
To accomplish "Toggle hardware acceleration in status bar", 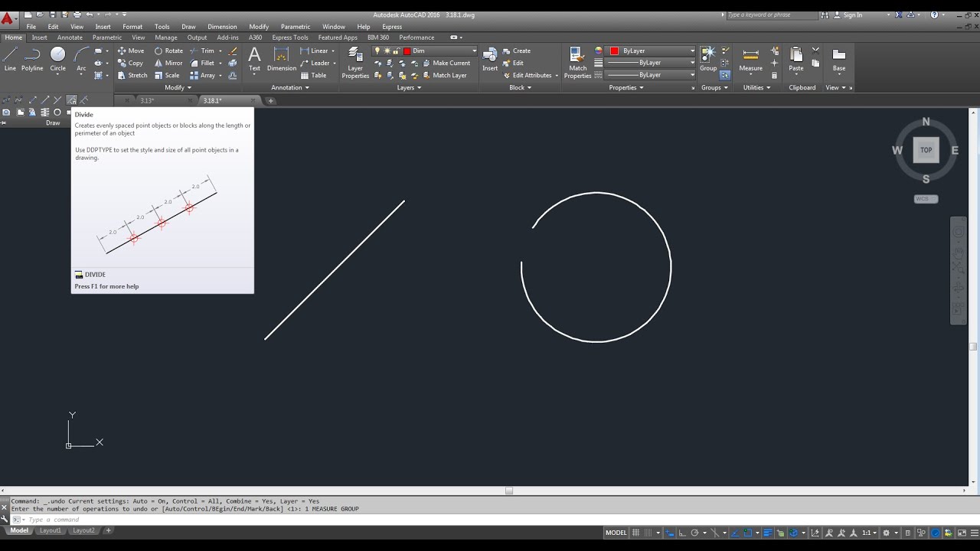I will [x=935, y=533].
